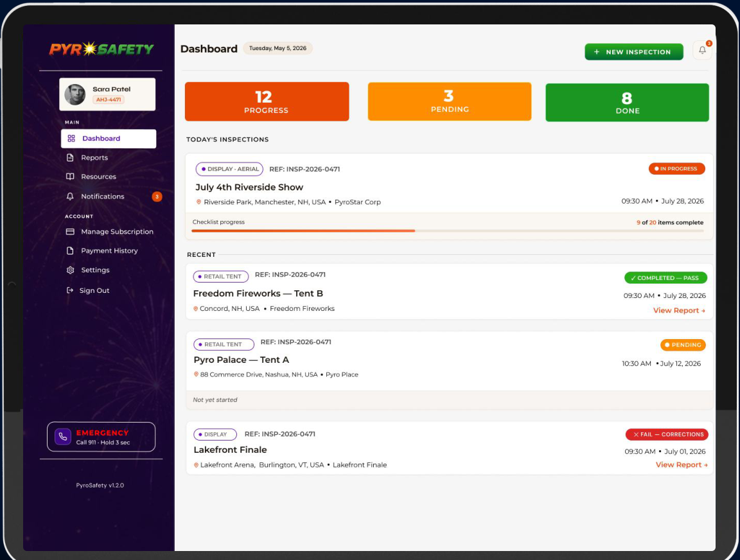View Report for Freedom Fireworks Tent B
740x560 pixels.
pyautogui.click(x=679, y=310)
